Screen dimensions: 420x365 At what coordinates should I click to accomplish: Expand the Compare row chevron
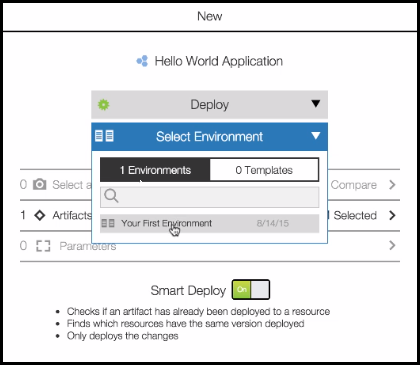392,184
